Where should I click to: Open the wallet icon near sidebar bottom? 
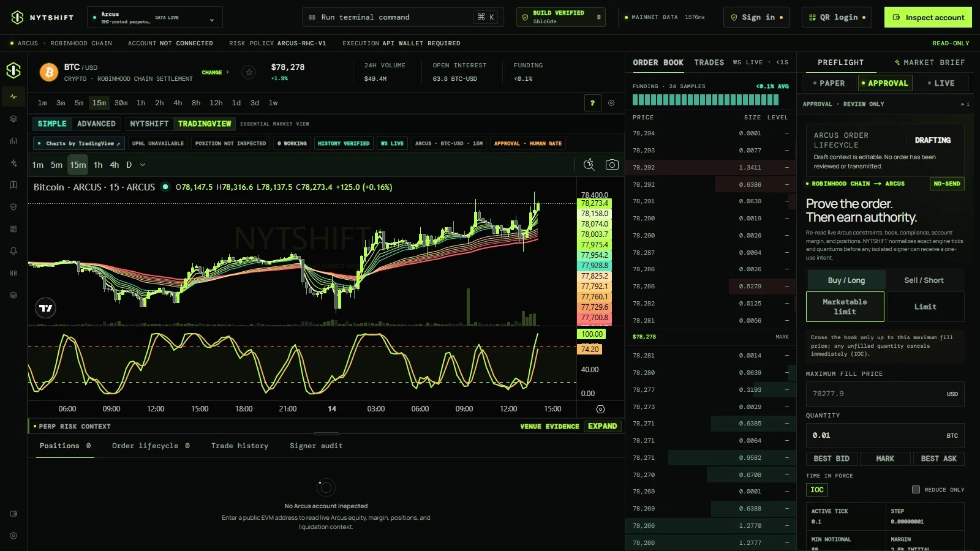coord(13,514)
